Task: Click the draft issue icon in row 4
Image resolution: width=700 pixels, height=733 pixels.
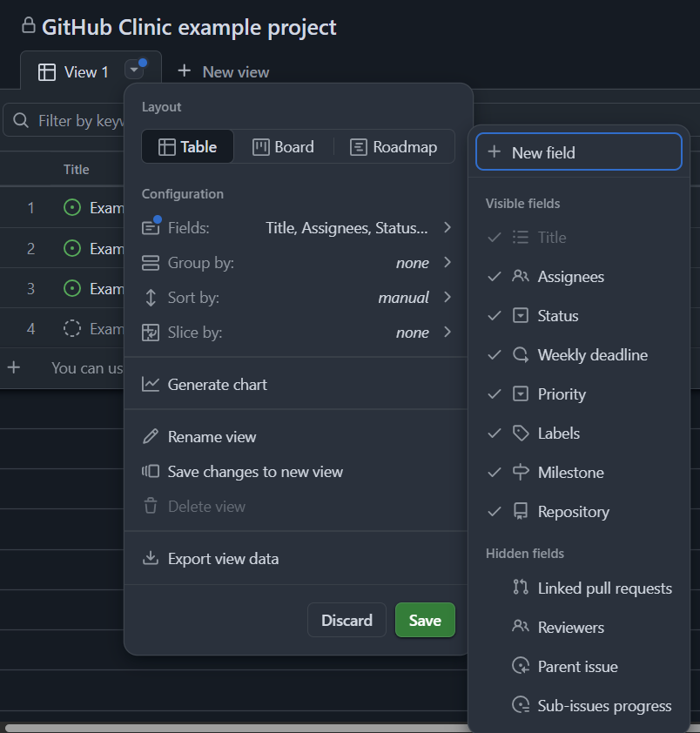Action: pyautogui.click(x=72, y=329)
